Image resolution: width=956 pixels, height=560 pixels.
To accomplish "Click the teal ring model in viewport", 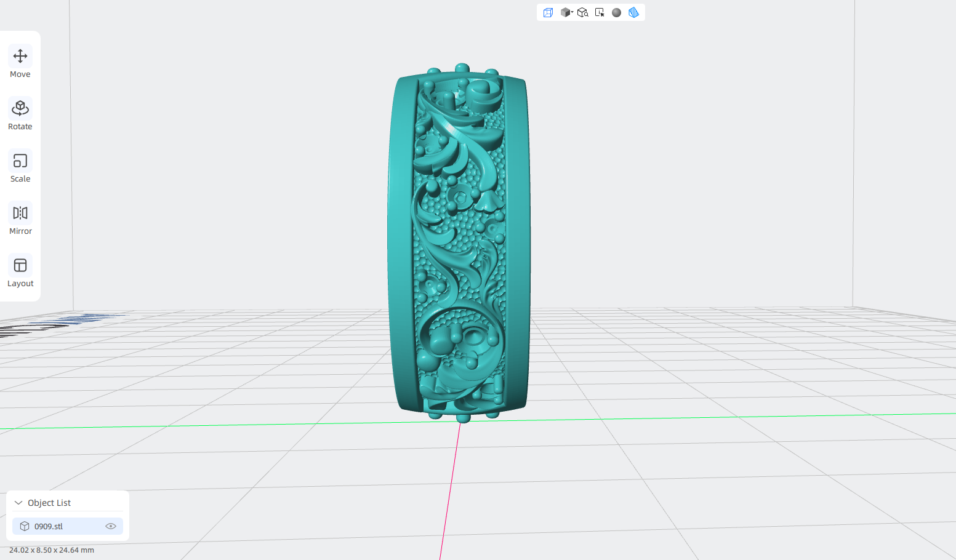I will pos(459,243).
